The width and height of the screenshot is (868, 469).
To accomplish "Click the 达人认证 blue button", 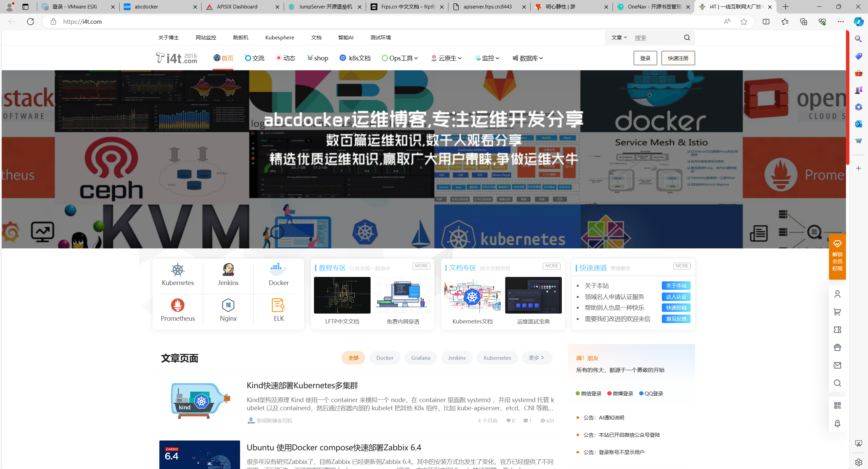I will click(x=676, y=297).
